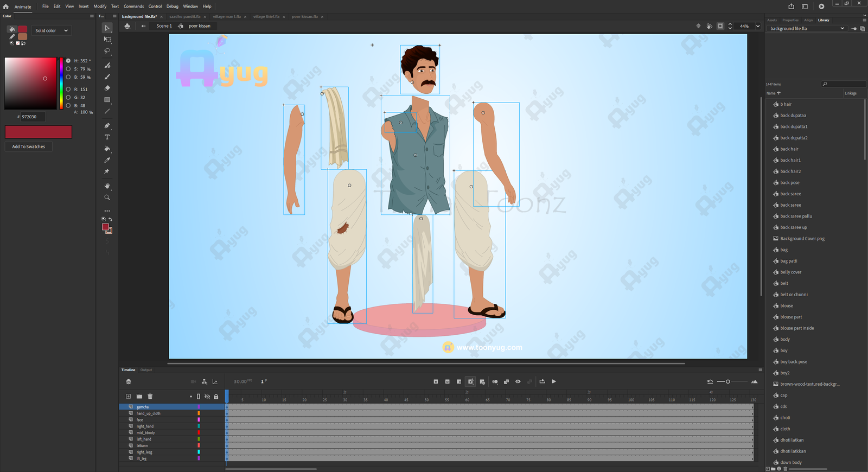Toggle hide all layers eye icon
The image size is (868, 472).
207,397
